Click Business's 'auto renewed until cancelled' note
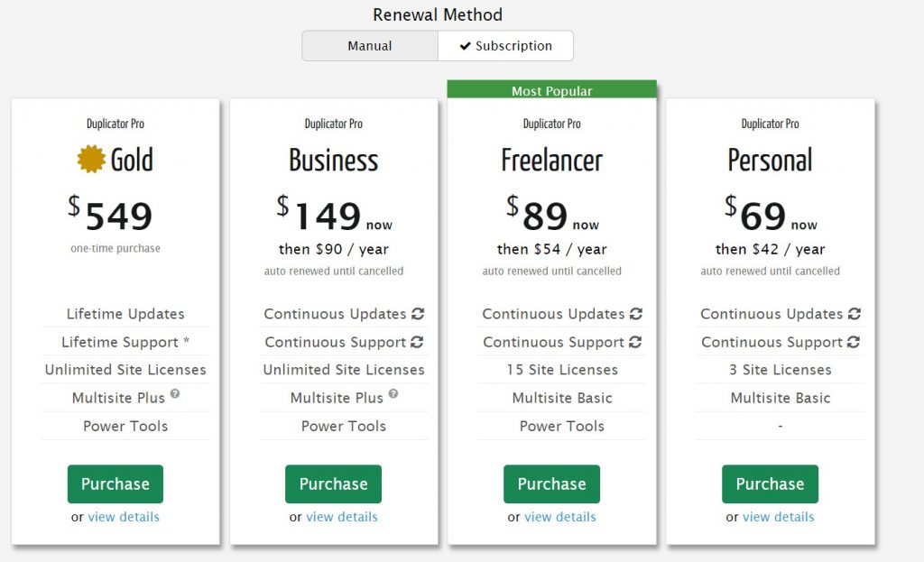Viewport: 924px width, 562px height. click(334, 271)
